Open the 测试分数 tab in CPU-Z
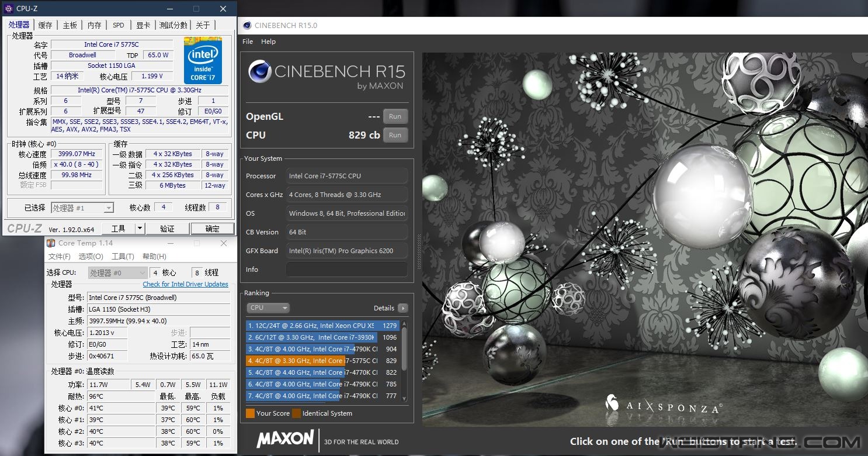Screen dimensions: 868x456 173,25
